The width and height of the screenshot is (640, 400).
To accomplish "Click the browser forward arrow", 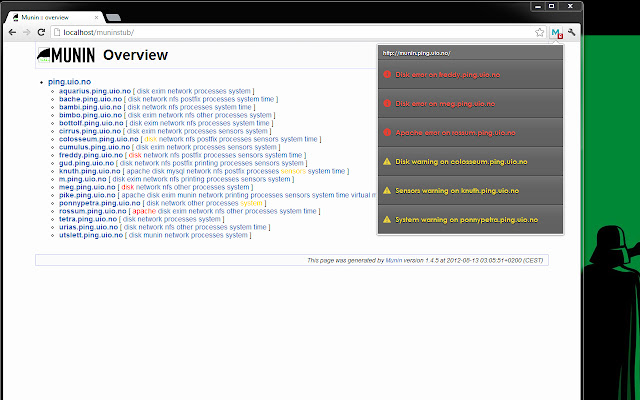I will 27,32.
